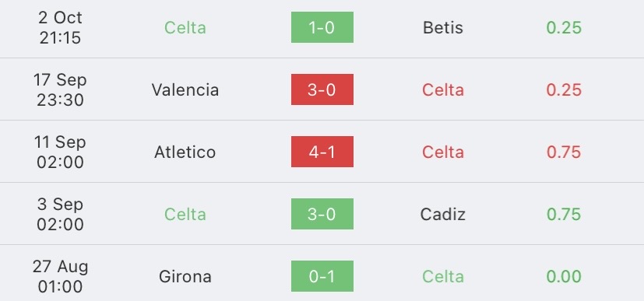Screen dimensions: 644x301
Task: Select the 0.25 handicap for the Betis match
Action: pyautogui.click(x=564, y=27)
